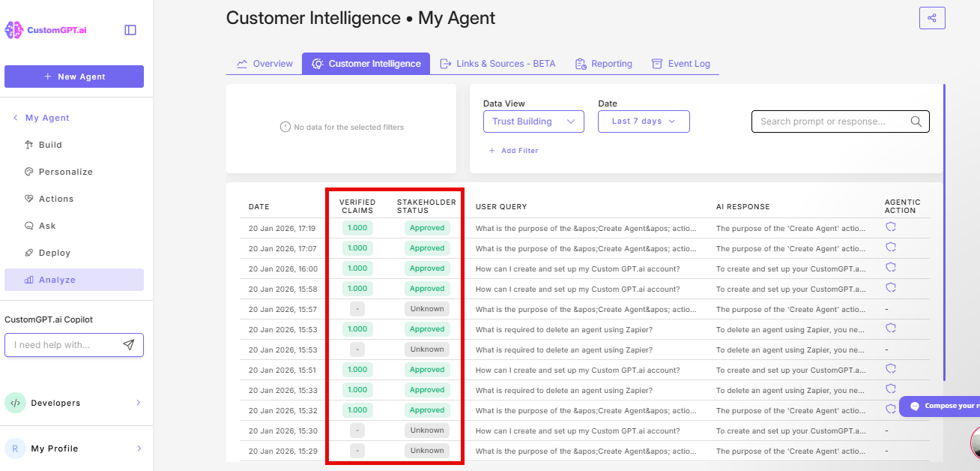Click the Build tool icon in sidebar

[x=29, y=145]
